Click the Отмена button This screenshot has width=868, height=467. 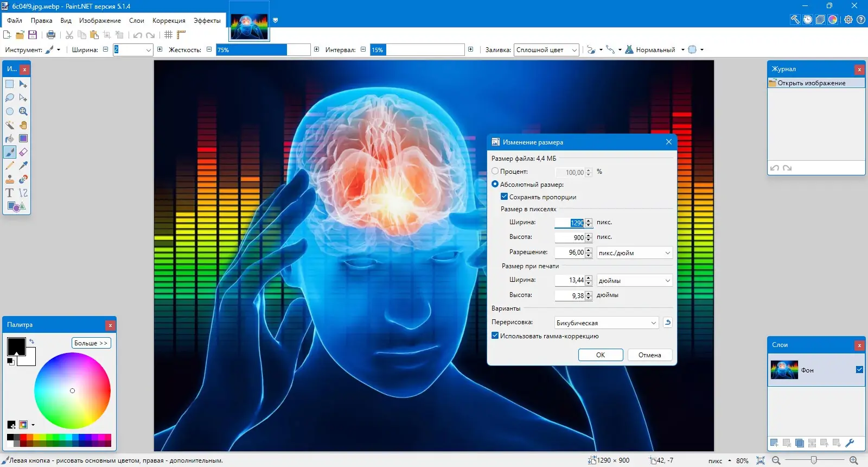649,355
